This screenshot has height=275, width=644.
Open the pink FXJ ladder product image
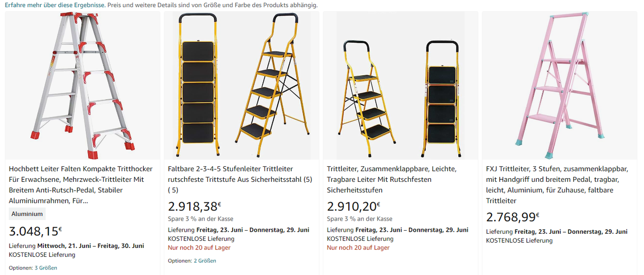(x=559, y=86)
